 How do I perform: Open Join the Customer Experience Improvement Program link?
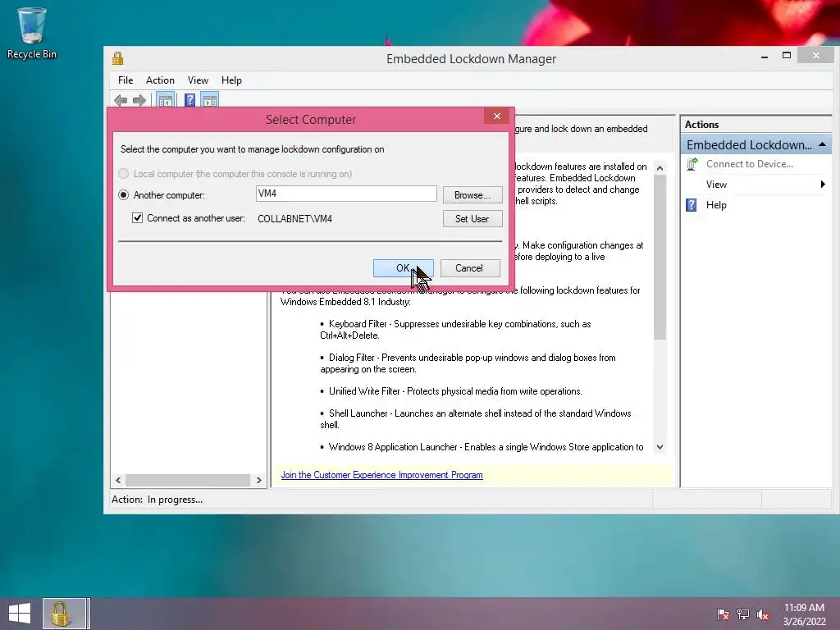pyautogui.click(x=382, y=475)
